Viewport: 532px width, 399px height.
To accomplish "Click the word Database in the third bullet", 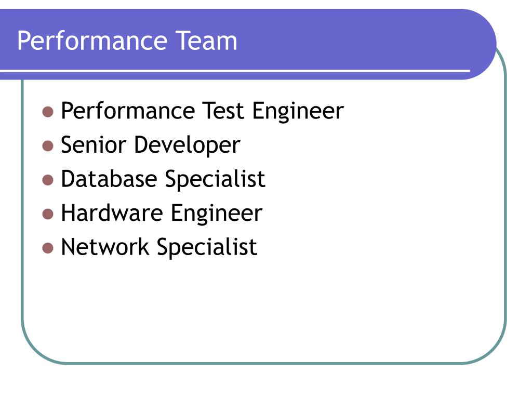I will (109, 179).
